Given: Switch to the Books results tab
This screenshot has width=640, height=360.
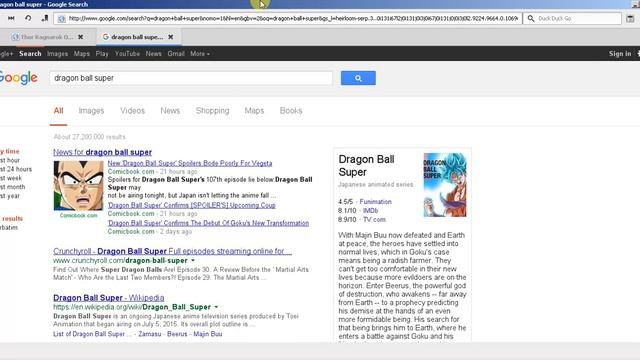Looking at the screenshot, I should [x=291, y=111].
